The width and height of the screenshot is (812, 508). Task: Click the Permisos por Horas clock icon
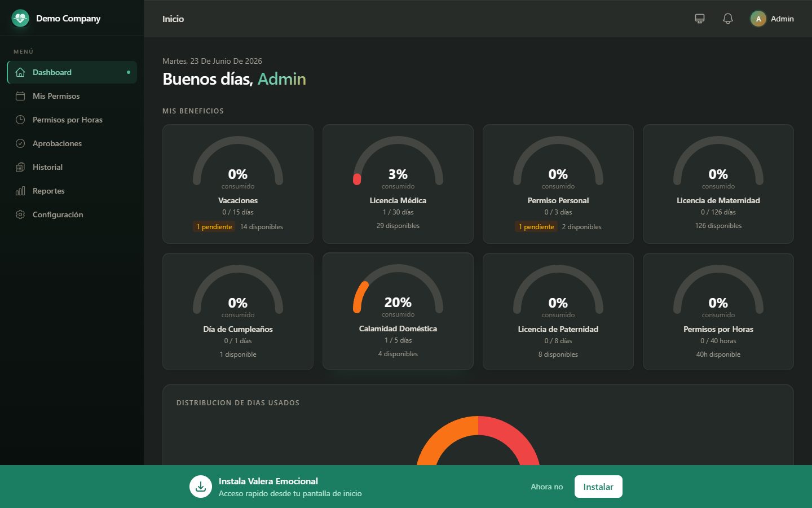pos(20,120)
